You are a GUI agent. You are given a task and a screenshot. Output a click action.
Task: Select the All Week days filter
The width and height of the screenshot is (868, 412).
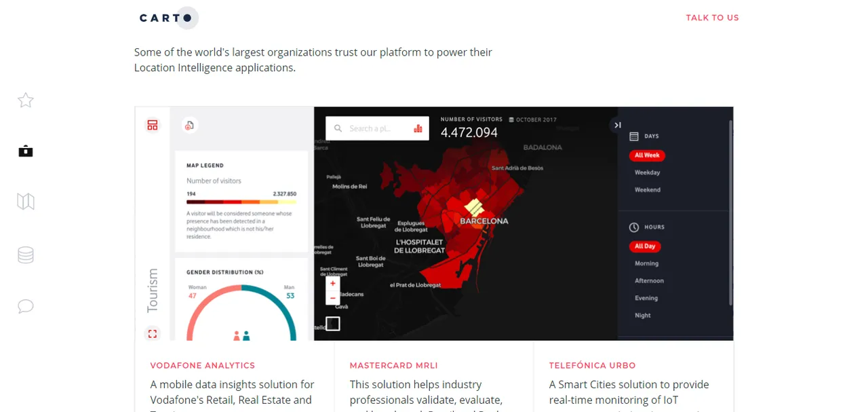tap(647, 155)
